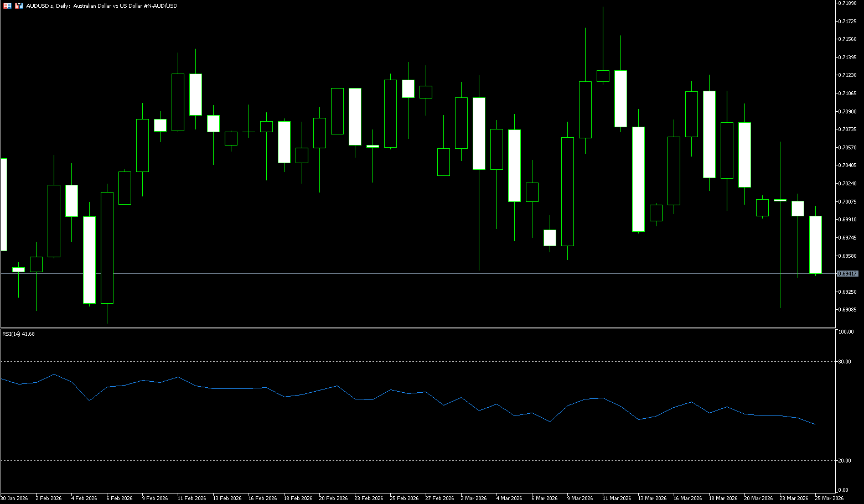This screenshot has width=864, height=504.
Task: Click the RSI 100.00 scale label
Action: [846, 332]
